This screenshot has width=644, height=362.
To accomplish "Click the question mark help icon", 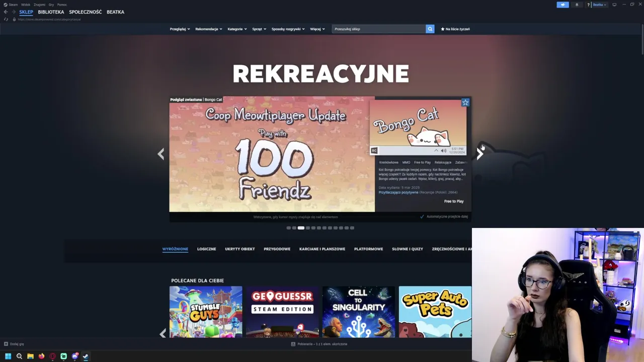I will click(588, 5).
